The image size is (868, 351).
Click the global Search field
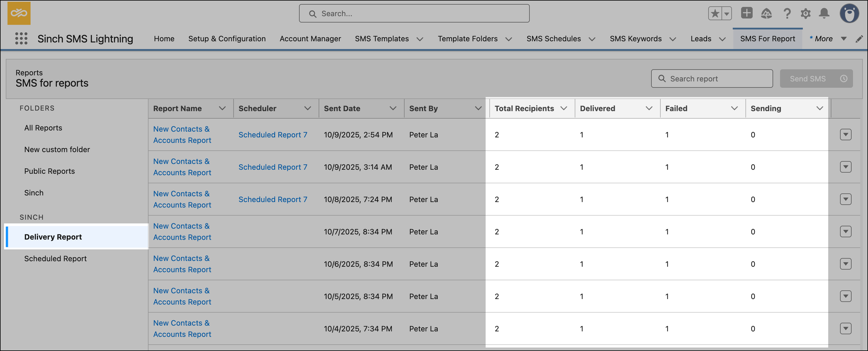pos(414,14)
